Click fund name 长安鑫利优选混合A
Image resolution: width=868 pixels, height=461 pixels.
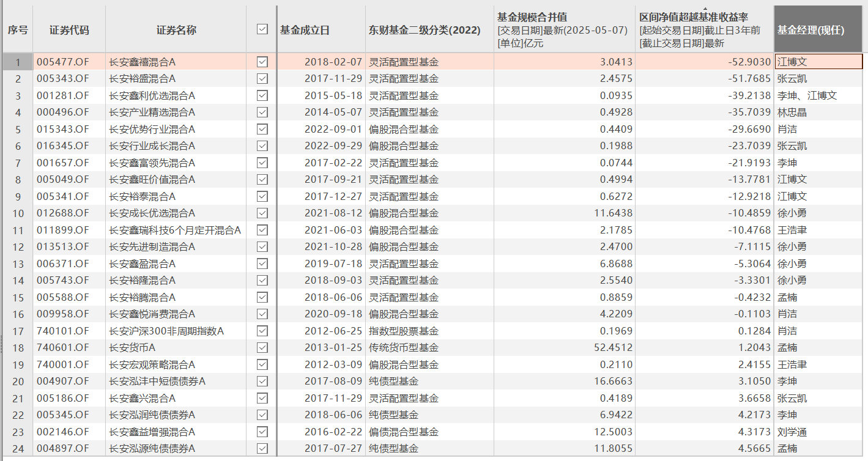pos(152,95)
